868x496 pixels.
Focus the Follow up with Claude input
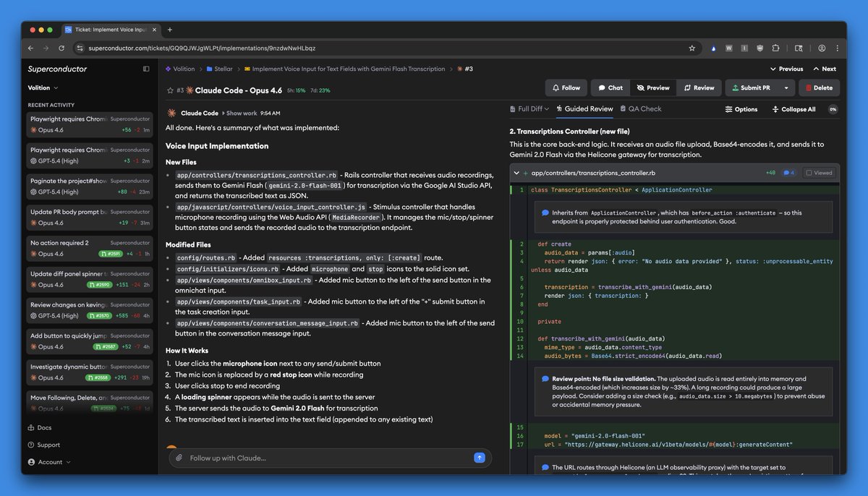[329, 458]
